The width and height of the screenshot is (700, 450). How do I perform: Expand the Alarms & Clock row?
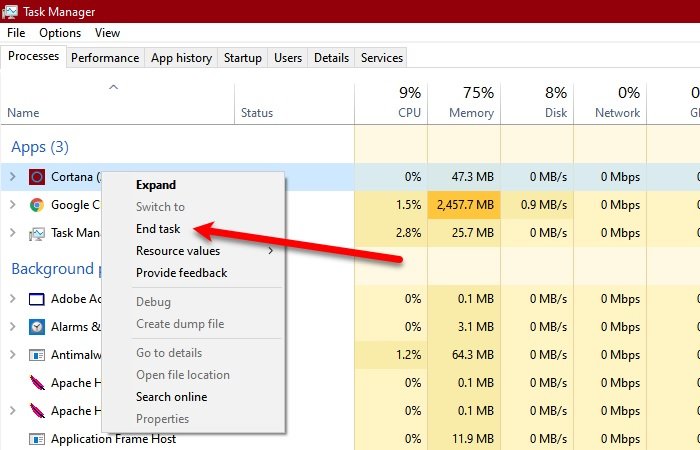pyautogui.click(x=12, y=327)
